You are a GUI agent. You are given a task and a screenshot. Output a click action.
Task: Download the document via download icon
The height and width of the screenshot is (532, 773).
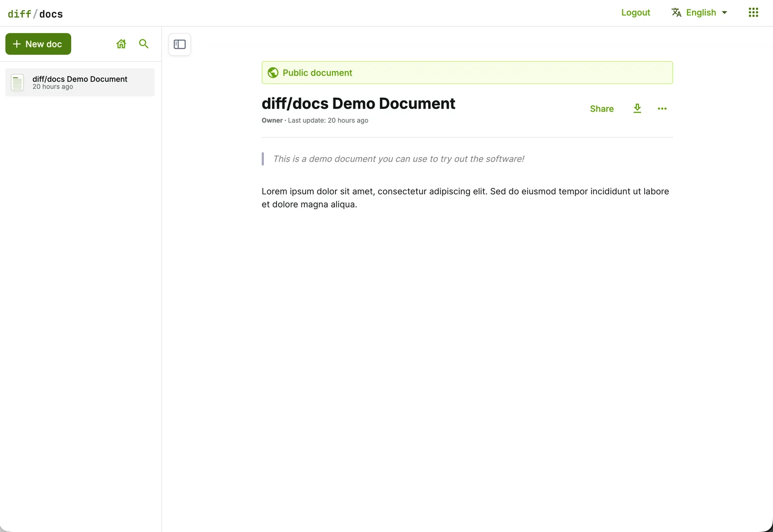click(x=637, y=109)
